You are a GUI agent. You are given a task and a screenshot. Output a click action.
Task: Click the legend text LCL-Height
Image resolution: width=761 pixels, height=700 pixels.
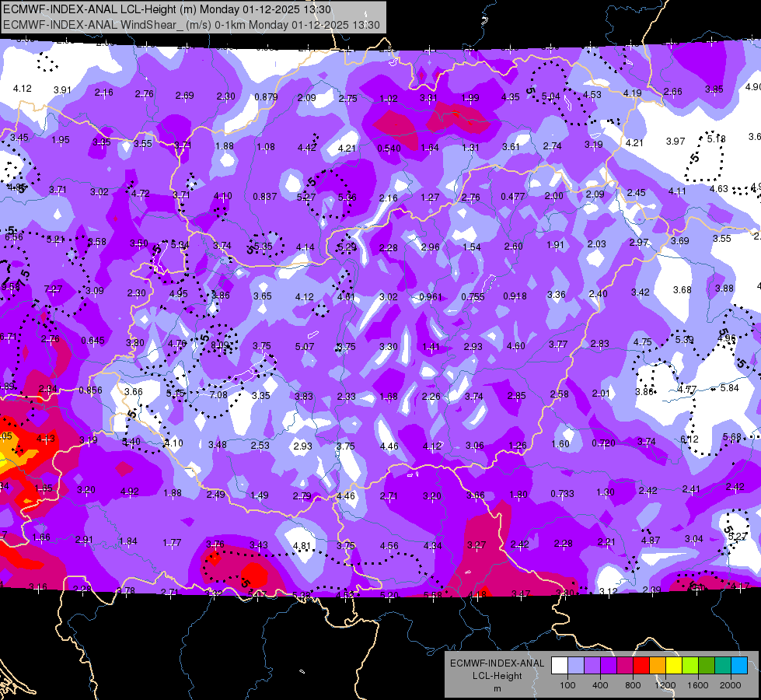[x=497, y=676]
